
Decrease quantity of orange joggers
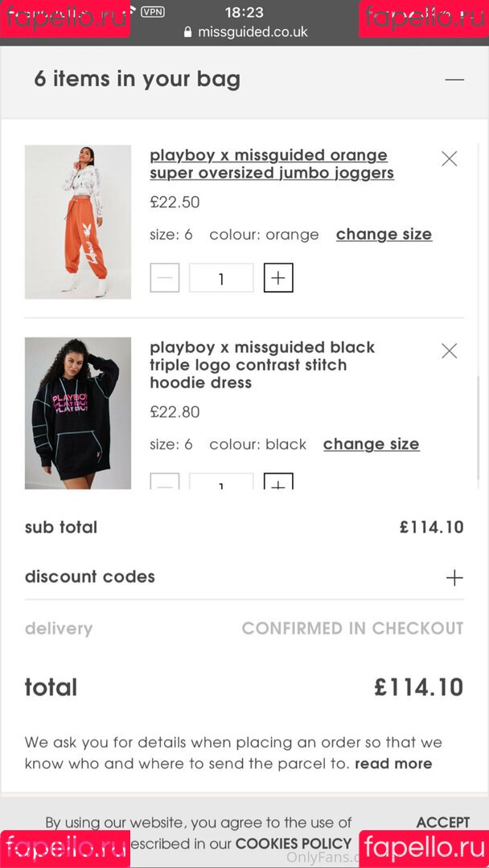[165, 278]
